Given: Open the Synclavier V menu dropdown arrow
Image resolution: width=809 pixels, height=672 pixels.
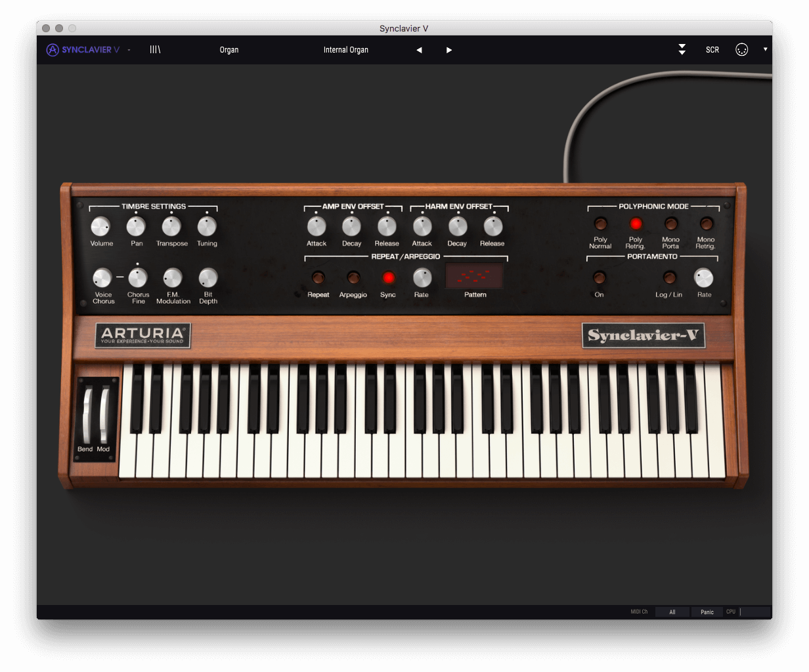Looking at the screenshot, I should click(129, 51).
